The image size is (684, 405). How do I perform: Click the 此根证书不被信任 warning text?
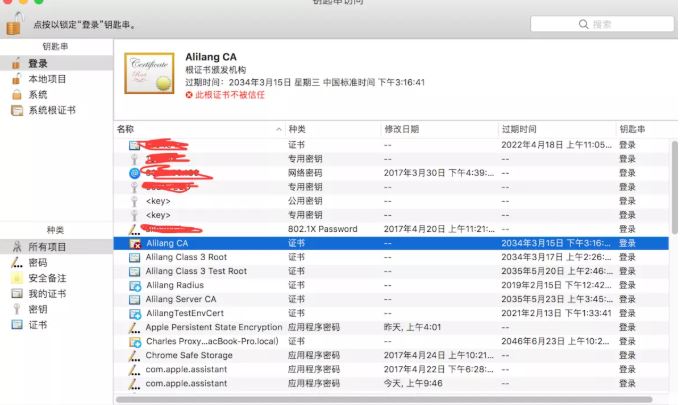(230, 95)
